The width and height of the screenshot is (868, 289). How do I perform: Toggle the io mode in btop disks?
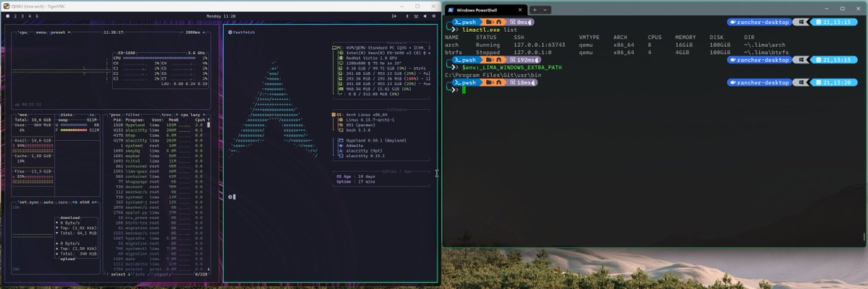(x=92, y=115)
